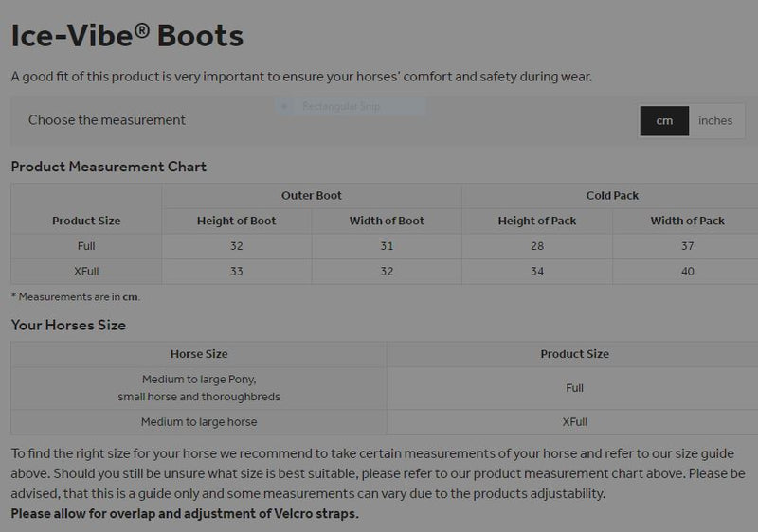Click Full product size in horse table

point(574,388)
